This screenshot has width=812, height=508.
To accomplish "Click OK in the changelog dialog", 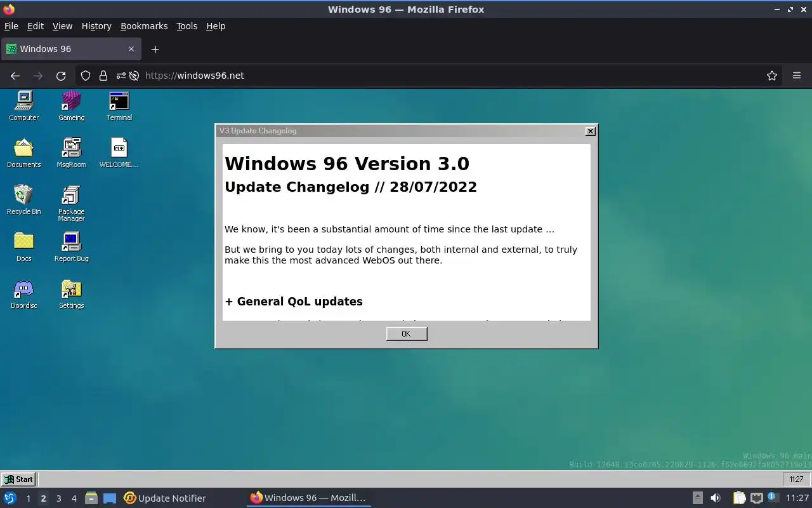I will [407, 334].
